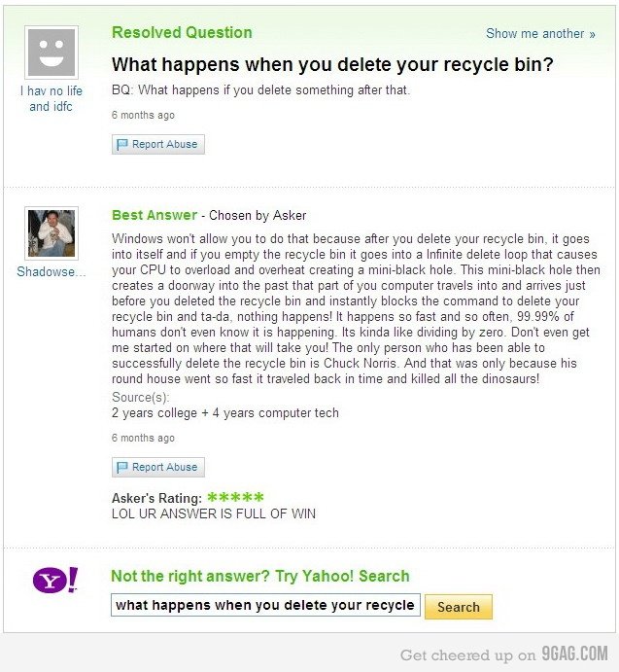Select the "Resolved Question" heading

pos(182,32)
